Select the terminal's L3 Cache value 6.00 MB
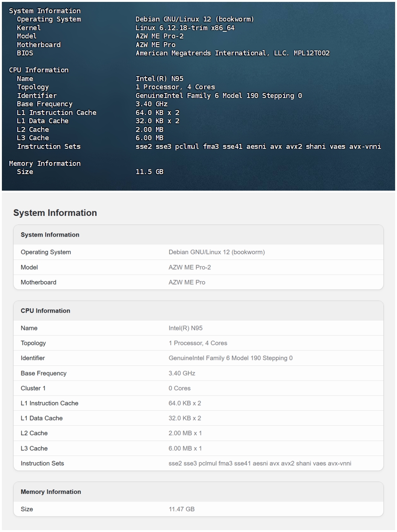Image resolution: width=397 pixels, height=532 pixels. (x=150, y=138)
